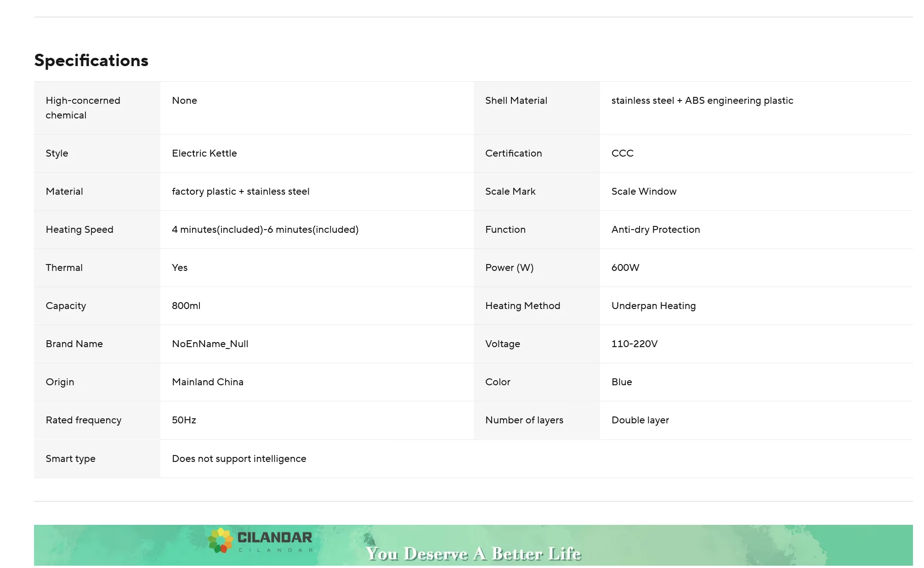Click the 'Does not support intelligence' text
This screenshot has width=924, height=568.
pyautogui.click(x=238, y=459)
